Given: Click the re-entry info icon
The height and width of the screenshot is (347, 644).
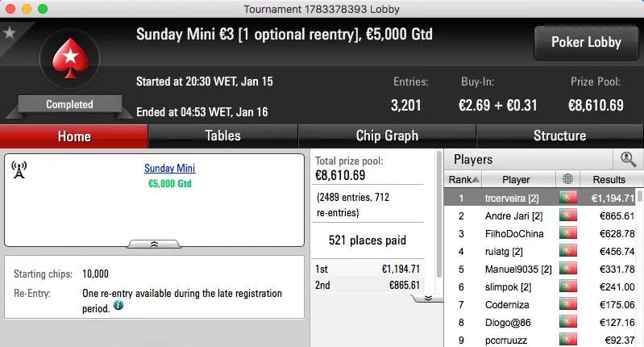Looking at the screenshot, I should click(118, 306).
